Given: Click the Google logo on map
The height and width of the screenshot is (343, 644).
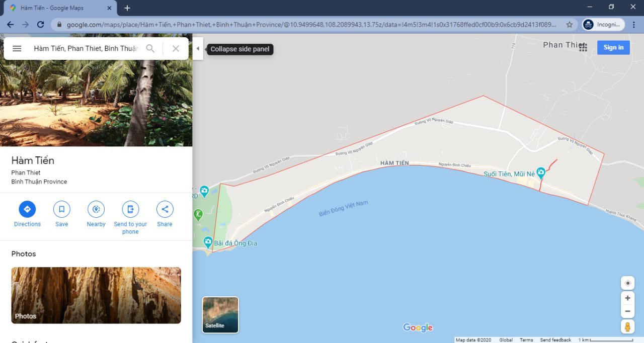Looking at the screenshot, I should click(418, 327).
